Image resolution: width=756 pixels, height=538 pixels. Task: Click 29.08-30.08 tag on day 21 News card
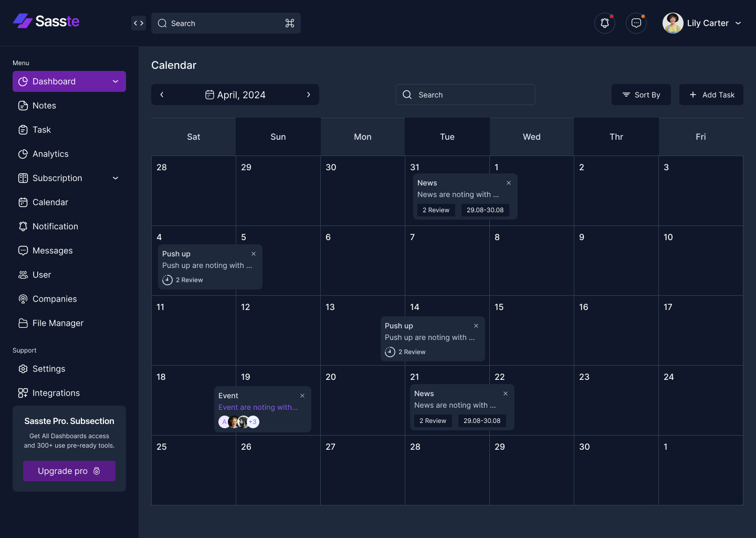tap(482, 421)
